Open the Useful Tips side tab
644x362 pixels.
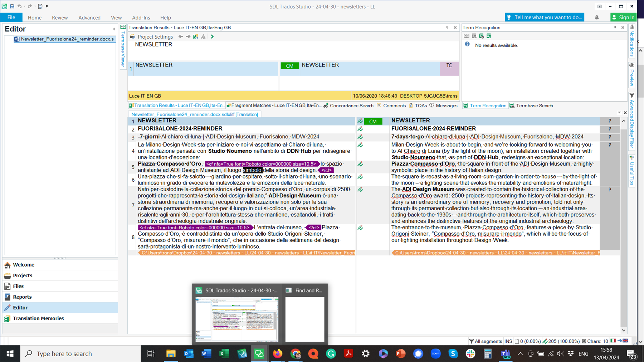[x=632, y=171]
